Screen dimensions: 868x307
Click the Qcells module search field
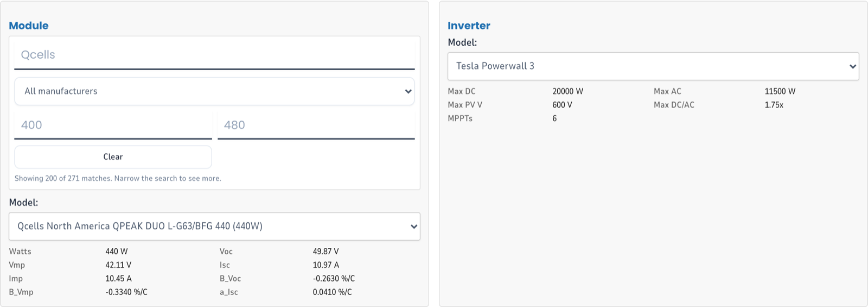[x=214, y=54]
